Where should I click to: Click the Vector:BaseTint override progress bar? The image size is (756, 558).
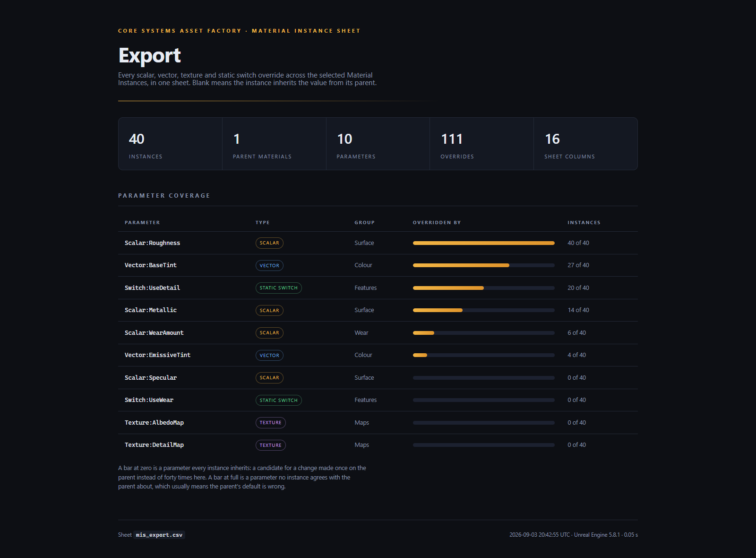point(483,265)
